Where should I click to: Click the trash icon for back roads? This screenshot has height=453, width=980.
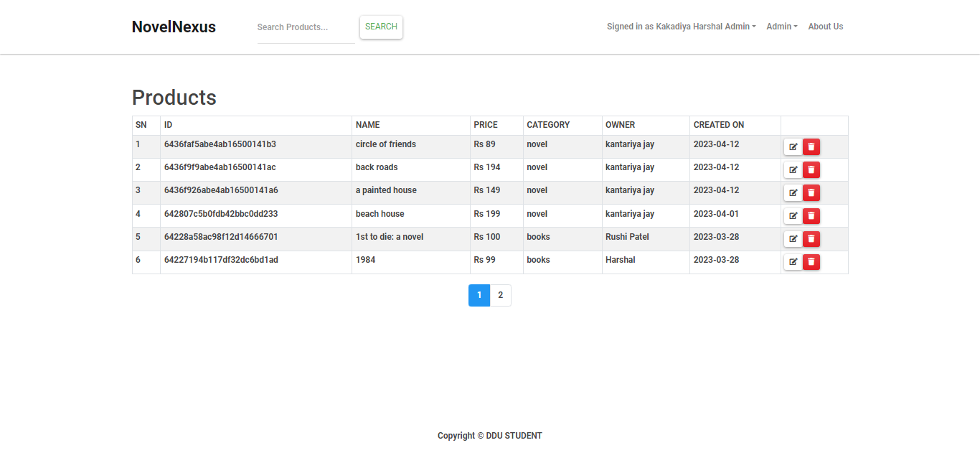811,169
